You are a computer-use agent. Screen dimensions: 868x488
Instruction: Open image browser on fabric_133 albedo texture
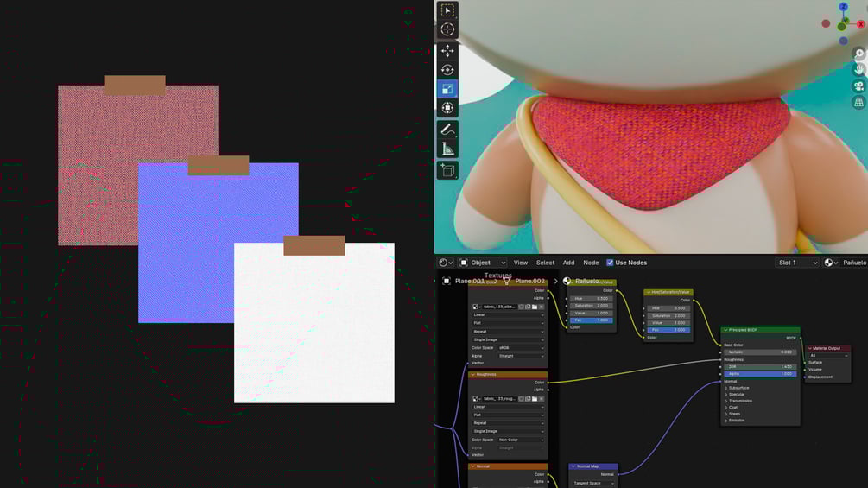click(x=476, y=307)
